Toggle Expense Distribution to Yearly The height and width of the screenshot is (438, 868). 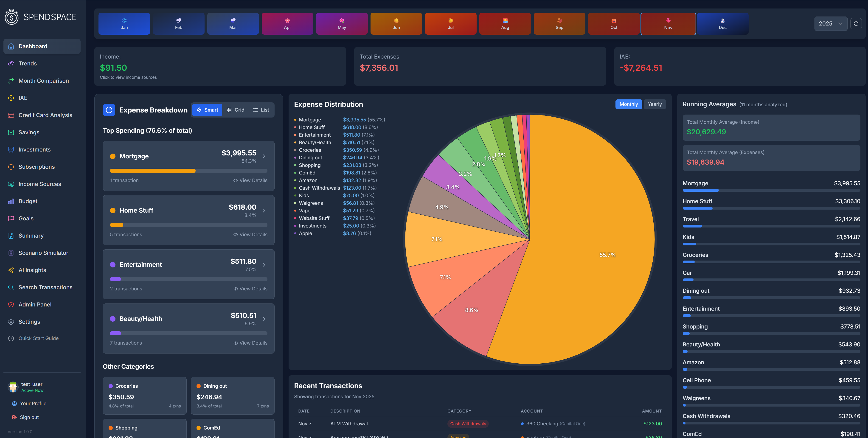[x=654, y=104]
